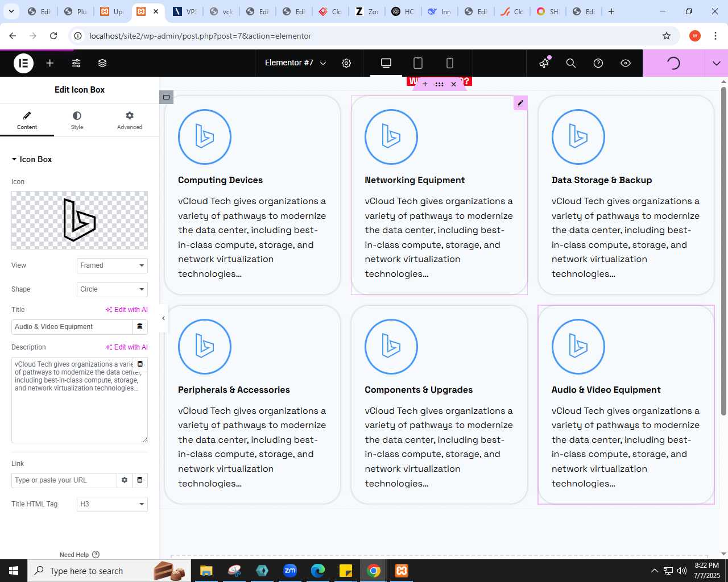
Task: Switch to the VPS browser tab
Action: tap(185, 11)
